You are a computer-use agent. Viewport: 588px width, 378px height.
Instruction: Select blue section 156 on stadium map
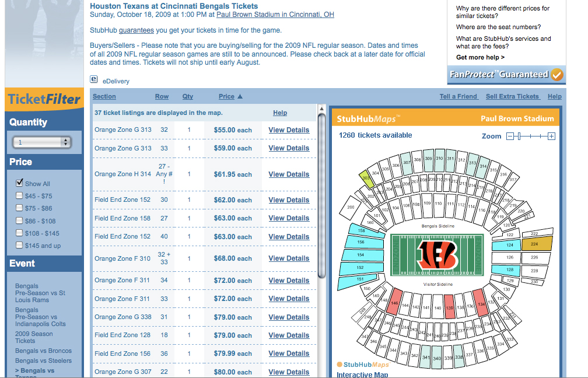coord(360,243)
